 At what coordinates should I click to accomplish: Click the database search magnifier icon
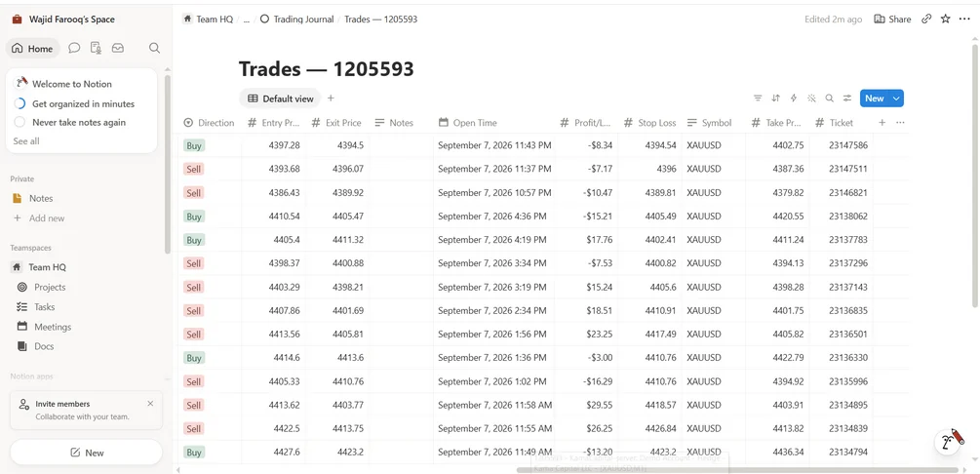click(x=830, y=99)
